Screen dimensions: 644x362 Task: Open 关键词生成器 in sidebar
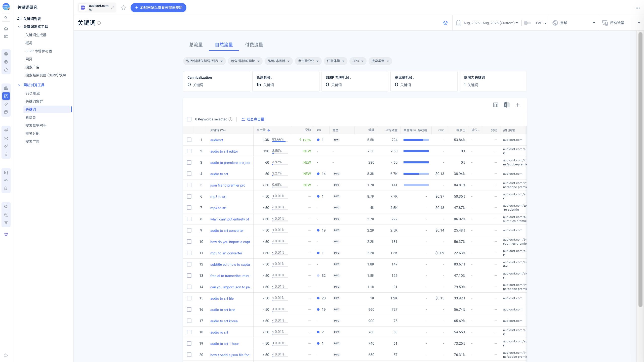point(36,35)
